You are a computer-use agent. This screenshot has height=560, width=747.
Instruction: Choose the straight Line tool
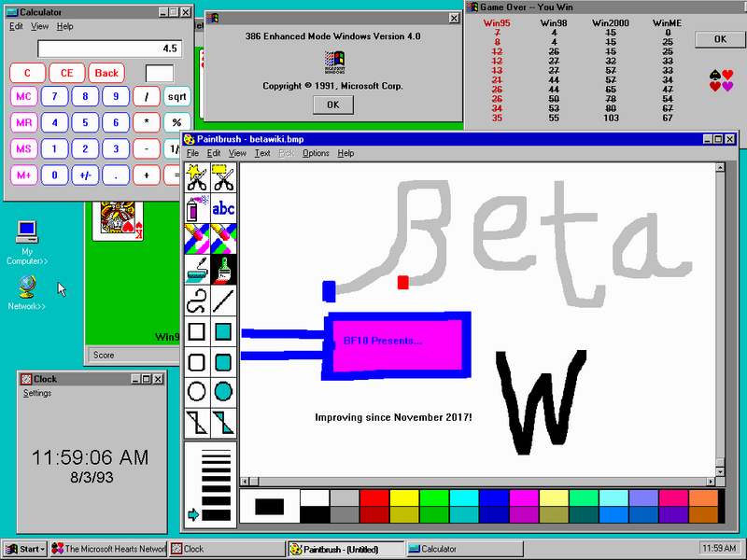223,301
